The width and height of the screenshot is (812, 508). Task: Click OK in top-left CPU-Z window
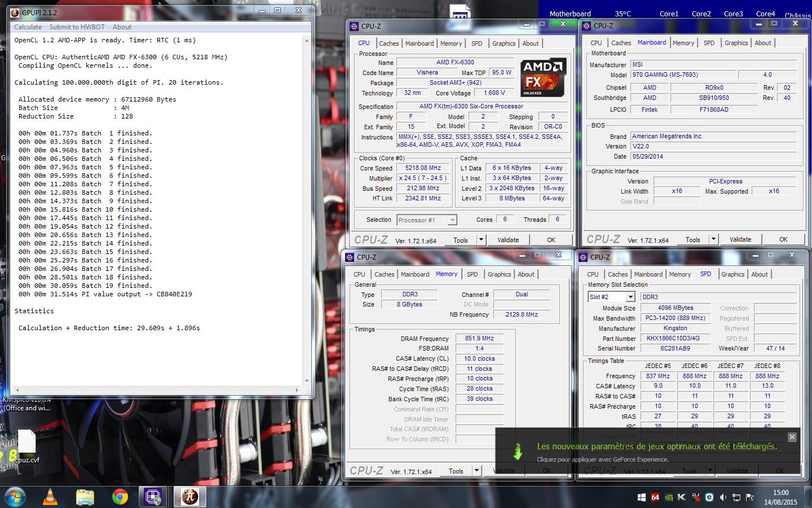coord(551,240)
